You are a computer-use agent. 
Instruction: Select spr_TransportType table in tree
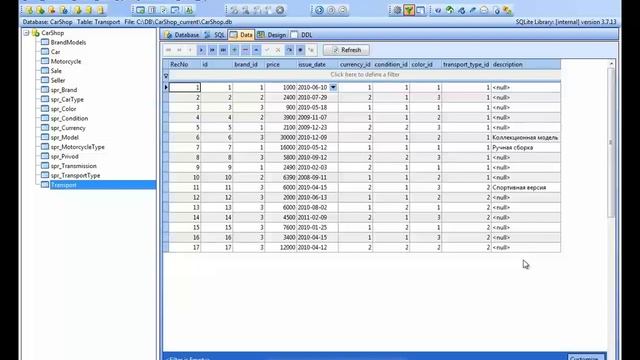[75, 176]
